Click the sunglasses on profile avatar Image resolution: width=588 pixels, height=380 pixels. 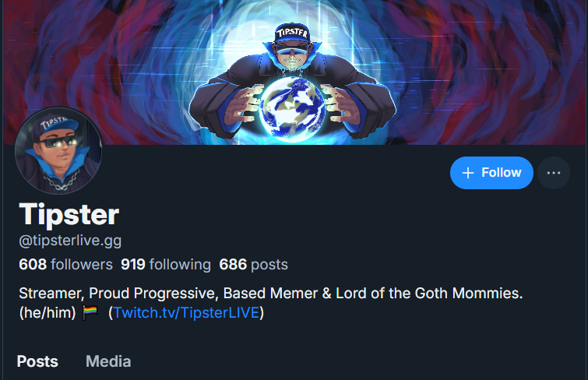(56, 142)
